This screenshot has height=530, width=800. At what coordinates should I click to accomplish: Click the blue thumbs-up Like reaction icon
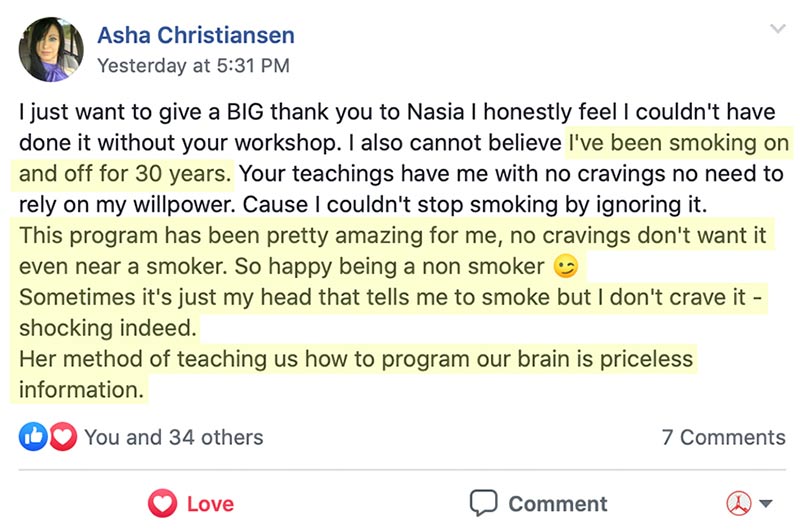31,437
